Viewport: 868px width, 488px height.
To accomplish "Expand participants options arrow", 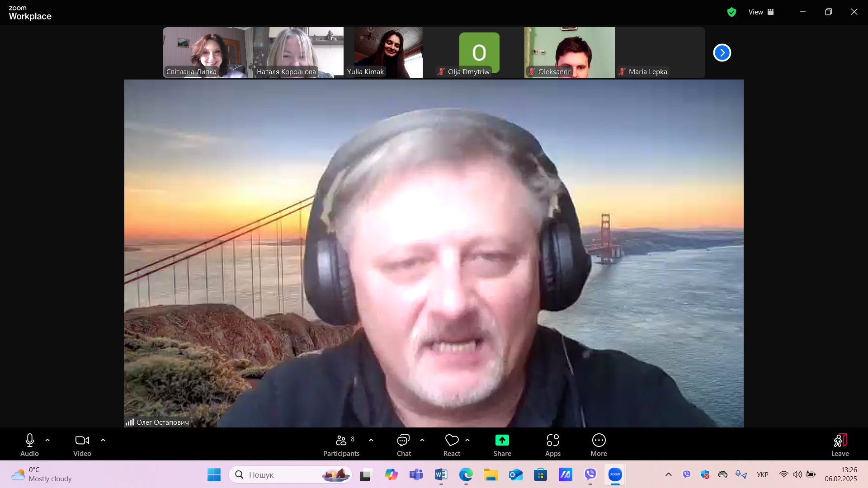I will [371, 440].
